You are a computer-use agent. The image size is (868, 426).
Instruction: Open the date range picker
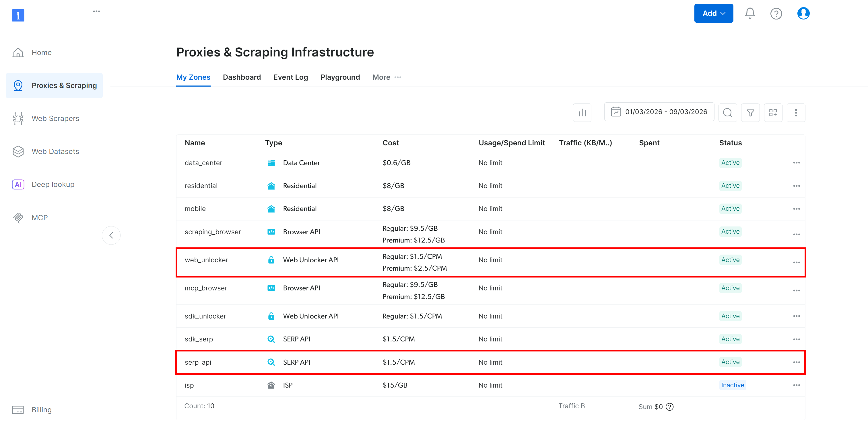[x=659, y=112]
